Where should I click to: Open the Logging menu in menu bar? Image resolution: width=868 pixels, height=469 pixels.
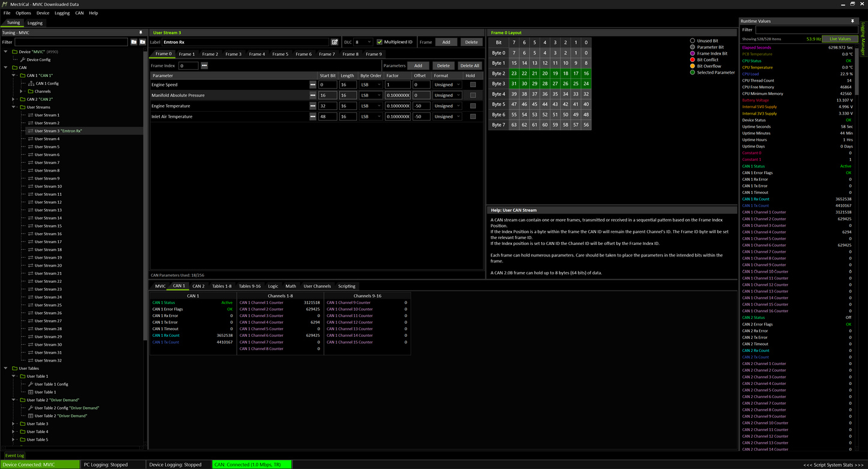point(62,13)
